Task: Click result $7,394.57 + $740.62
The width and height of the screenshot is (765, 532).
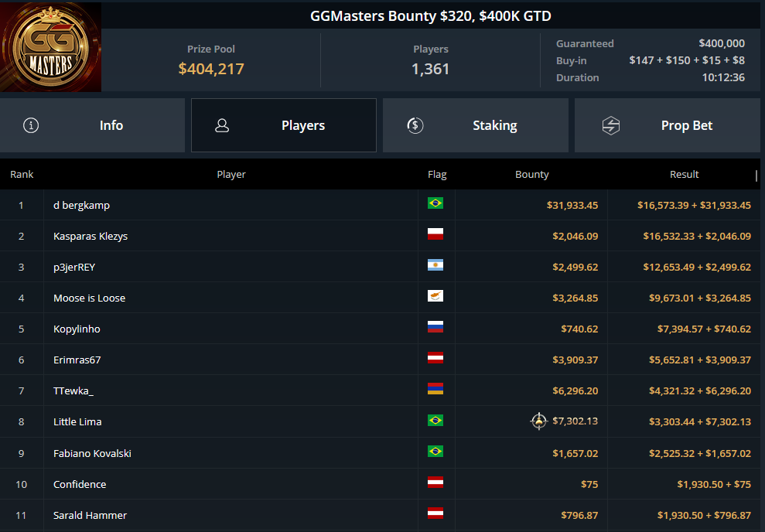Action: coord(704,329)
